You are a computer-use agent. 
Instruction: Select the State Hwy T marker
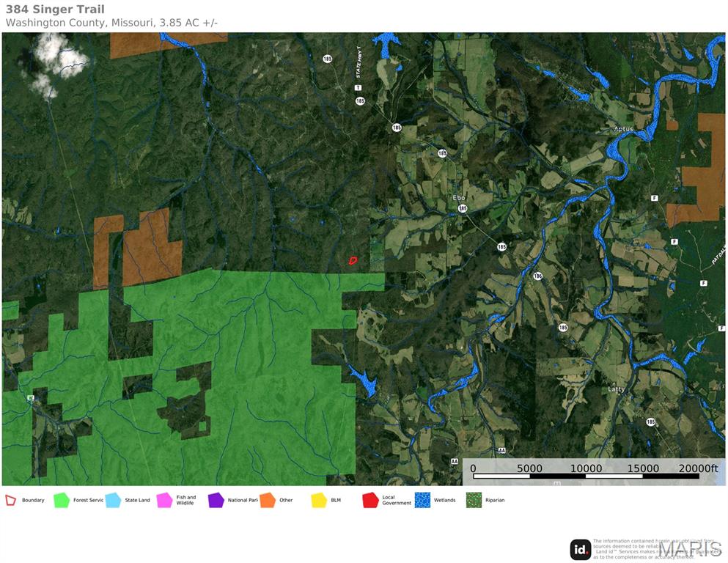[358, 88]
